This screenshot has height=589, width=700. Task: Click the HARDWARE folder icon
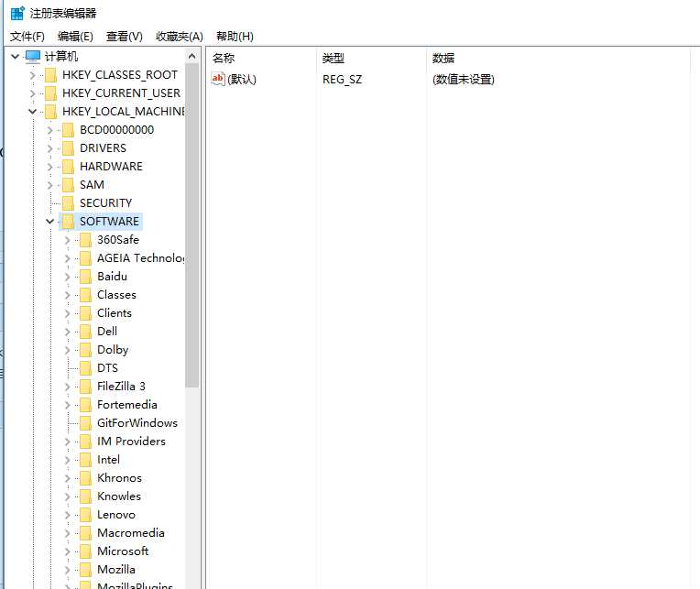pyautogui.click(x=69, y=167)
